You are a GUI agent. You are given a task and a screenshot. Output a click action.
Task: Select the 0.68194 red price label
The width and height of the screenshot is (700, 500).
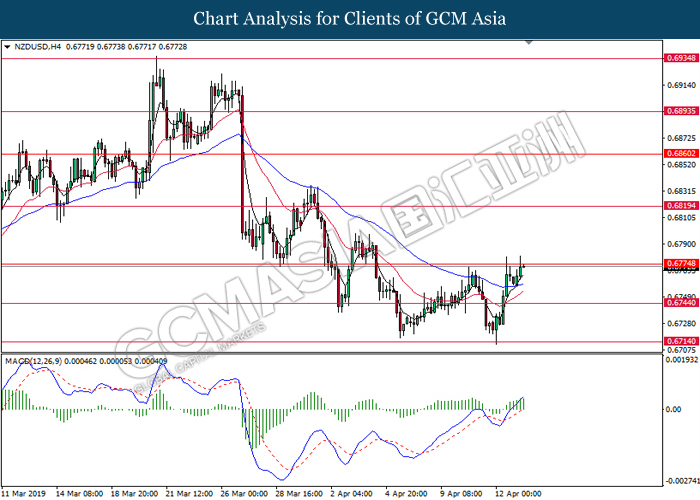click(681, 206)
